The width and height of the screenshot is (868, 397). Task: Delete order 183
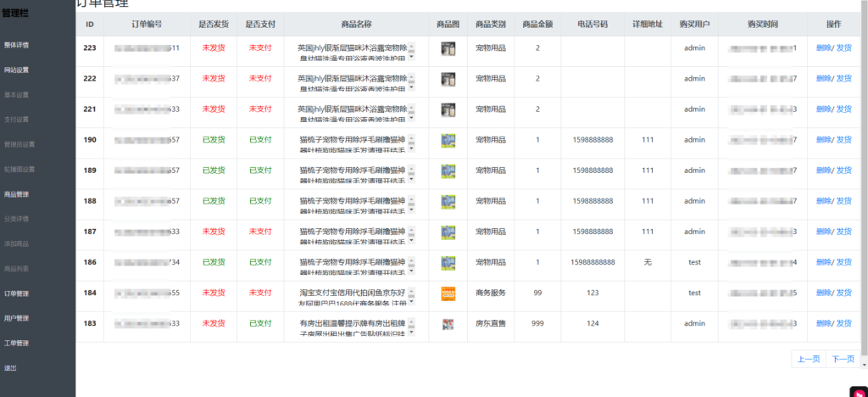(824, 323)
